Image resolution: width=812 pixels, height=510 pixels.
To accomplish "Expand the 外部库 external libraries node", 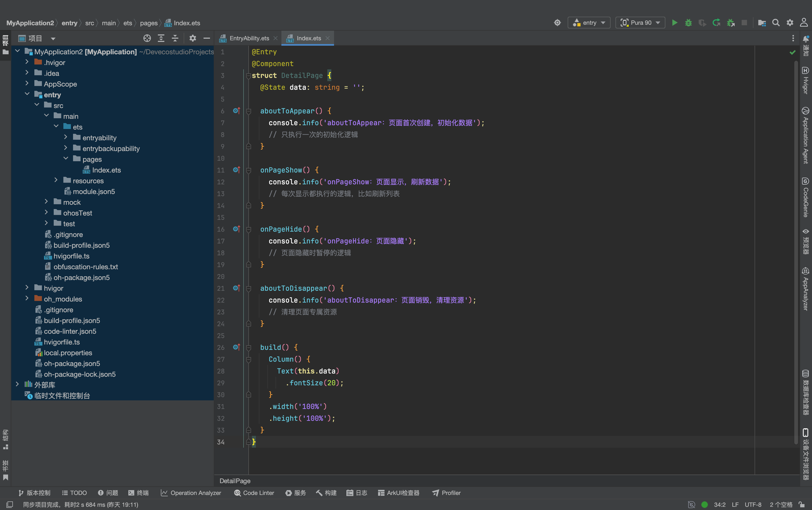I will pos(17,385).
